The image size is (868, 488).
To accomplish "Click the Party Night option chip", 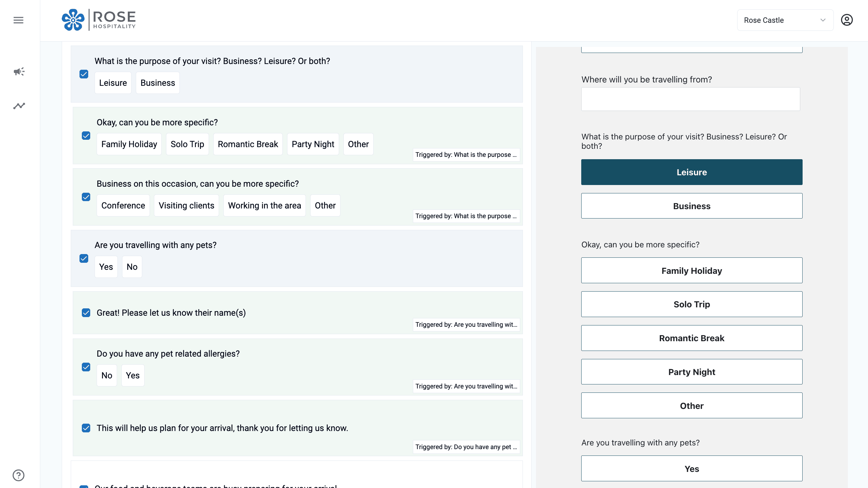I will [x=313, y=144].
